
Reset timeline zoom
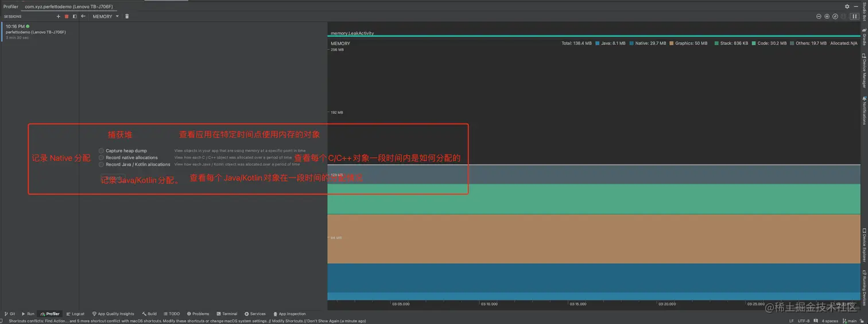click(835, 17)
